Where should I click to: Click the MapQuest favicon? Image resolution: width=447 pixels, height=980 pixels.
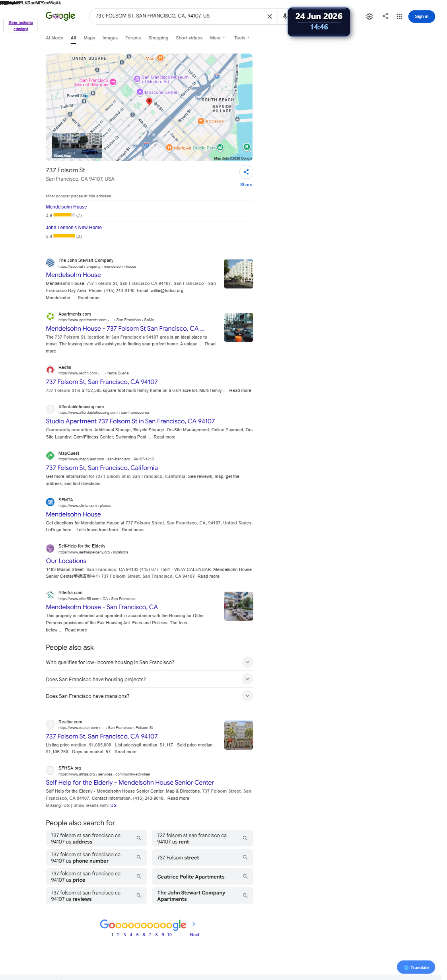pos(50,456)
